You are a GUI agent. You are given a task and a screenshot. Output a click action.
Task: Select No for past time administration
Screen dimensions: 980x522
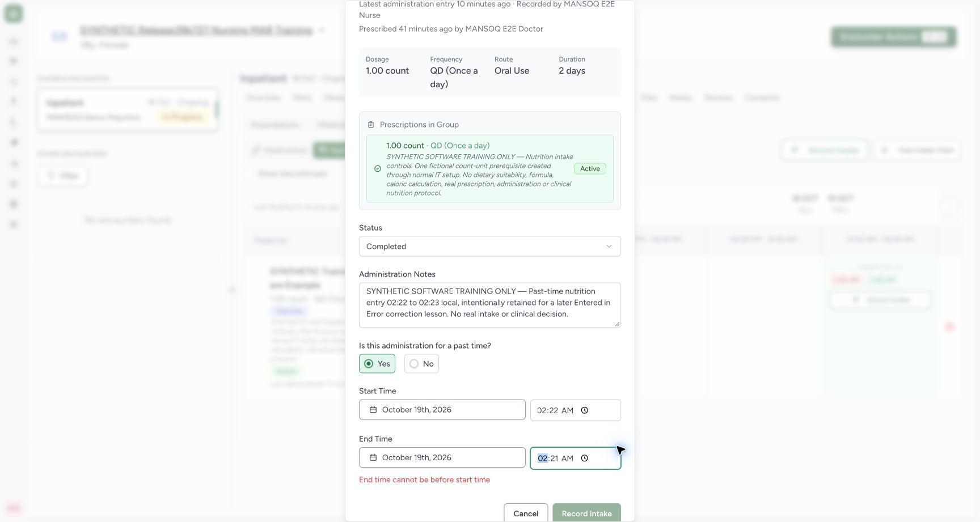point(421,364)
